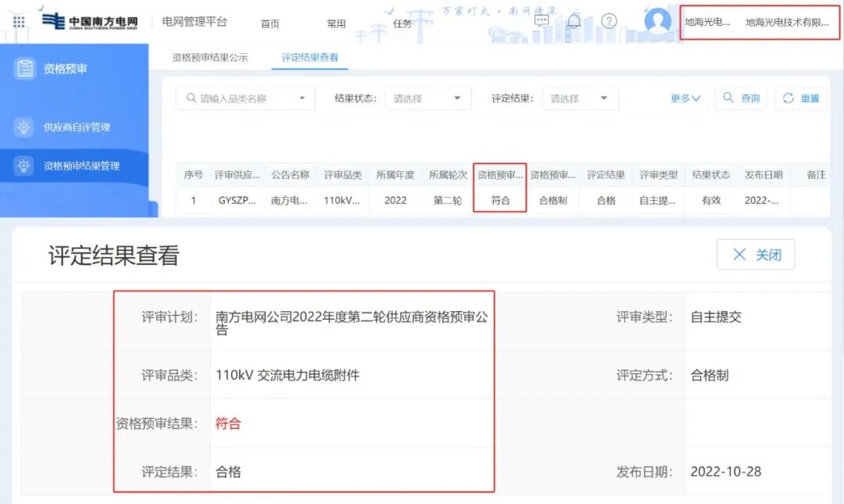This screenshot has height=504, width=844.
Task: Click the 评审类型 column header
Action: 658,174
